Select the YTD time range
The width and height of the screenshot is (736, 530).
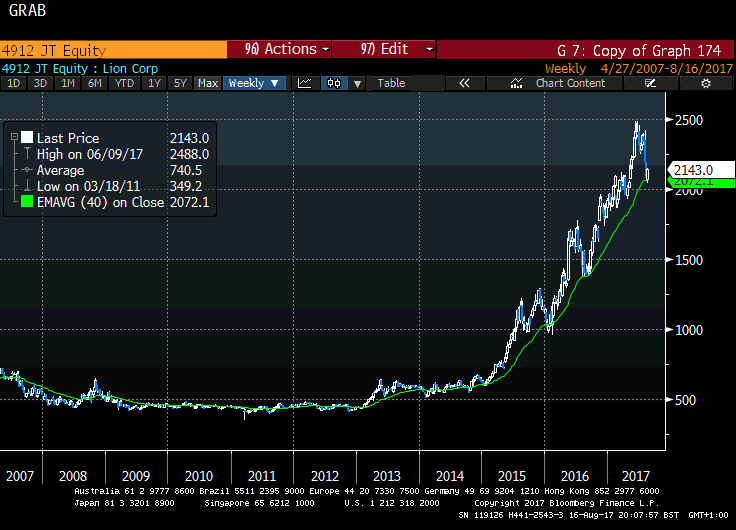click(125, 83)
